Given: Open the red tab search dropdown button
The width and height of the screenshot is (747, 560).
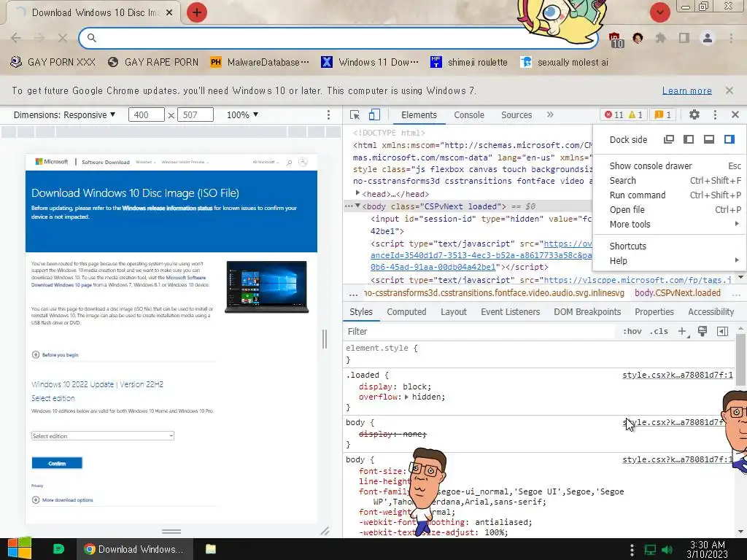Looking at the screenshot, I should (660, 12).
